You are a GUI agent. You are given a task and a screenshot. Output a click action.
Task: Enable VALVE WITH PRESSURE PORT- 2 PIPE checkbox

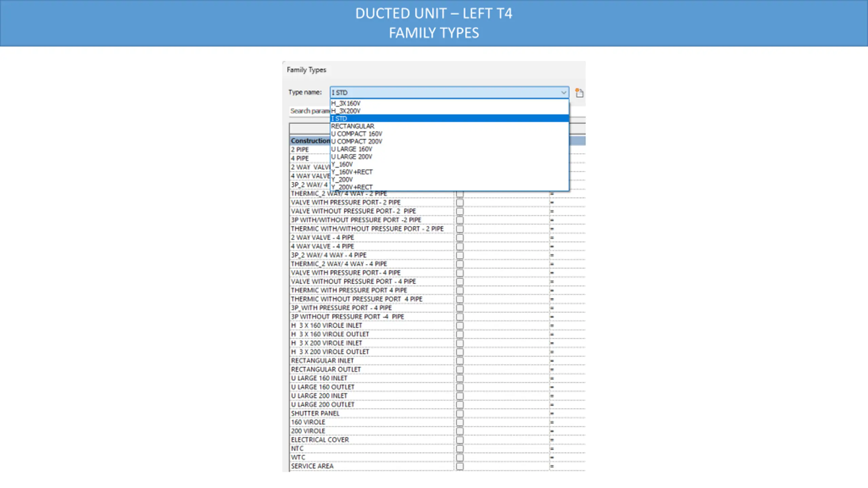[460, 202]
